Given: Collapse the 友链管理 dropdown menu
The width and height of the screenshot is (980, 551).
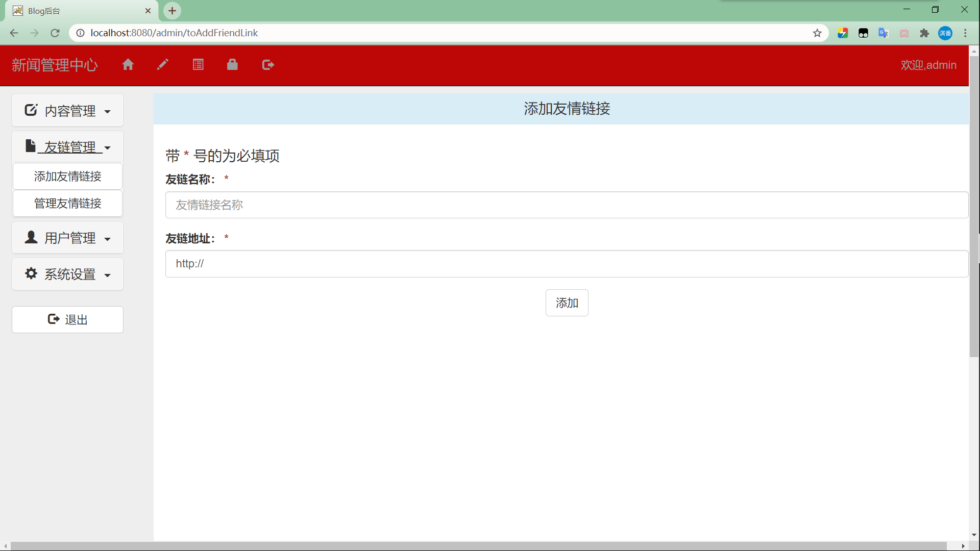Looking at the screenshot, I should [67, 147].
